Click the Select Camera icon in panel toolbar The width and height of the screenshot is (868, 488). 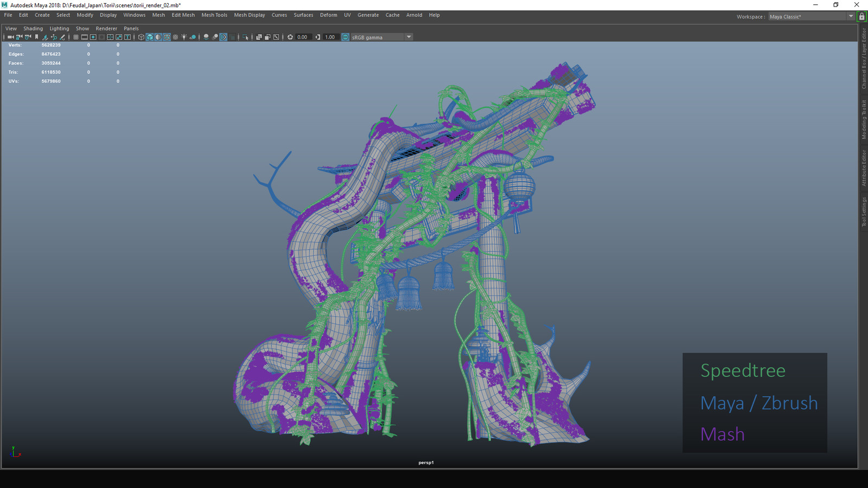click(11, 37)
